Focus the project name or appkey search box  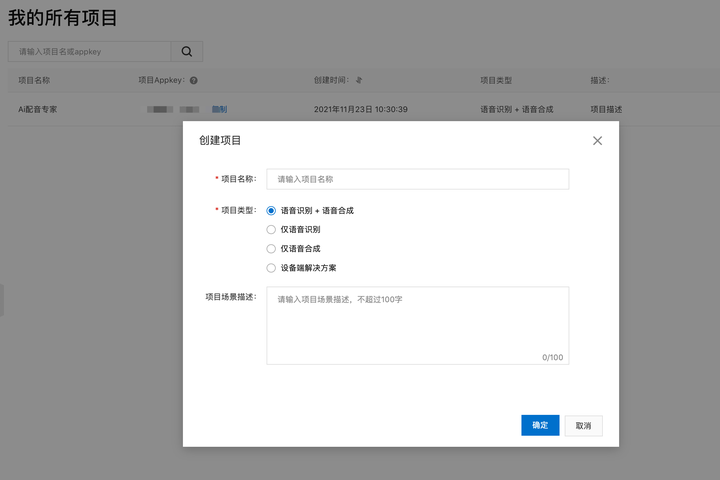(x=90, y=51)
